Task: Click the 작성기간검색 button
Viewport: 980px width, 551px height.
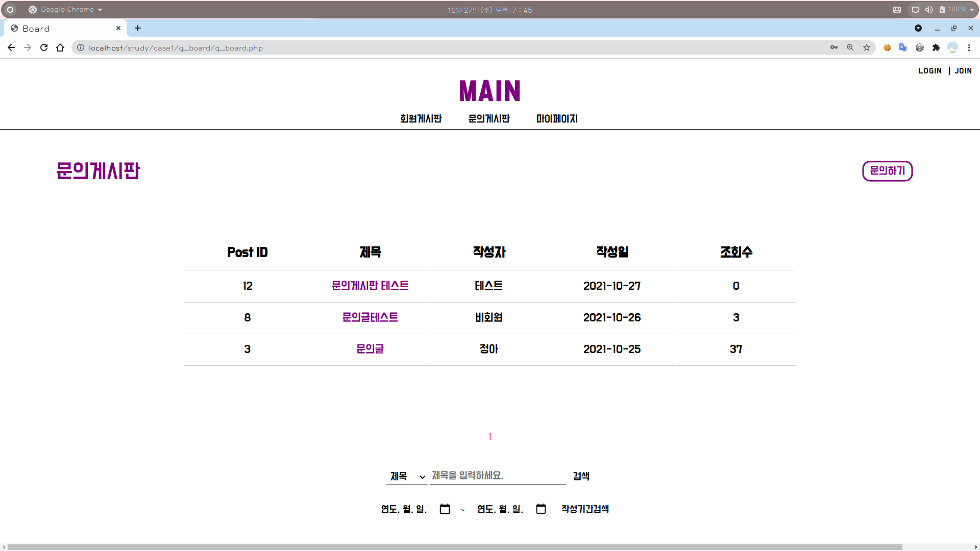Action: [585, 509]
